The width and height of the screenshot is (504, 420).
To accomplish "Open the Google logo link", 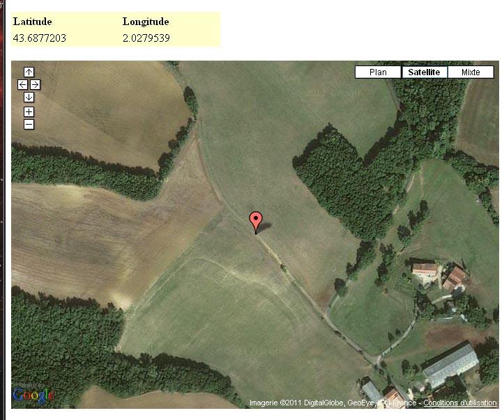I will [33, 394].
